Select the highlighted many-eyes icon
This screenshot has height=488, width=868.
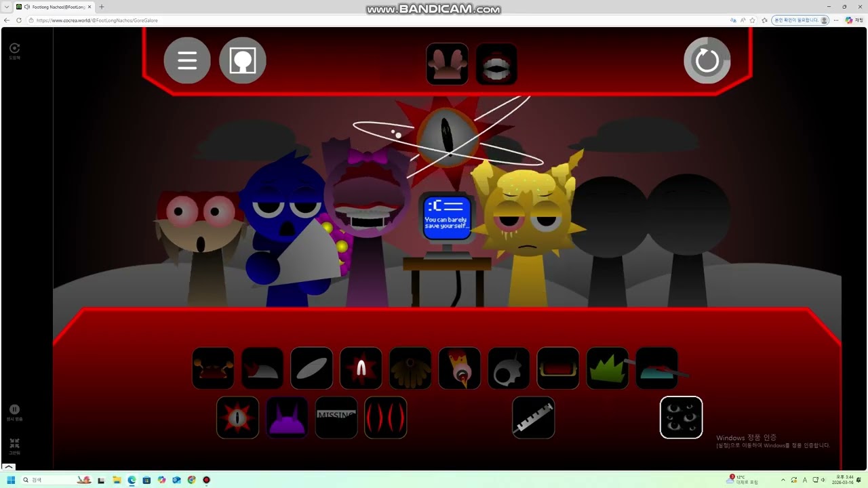click(682, 418)
